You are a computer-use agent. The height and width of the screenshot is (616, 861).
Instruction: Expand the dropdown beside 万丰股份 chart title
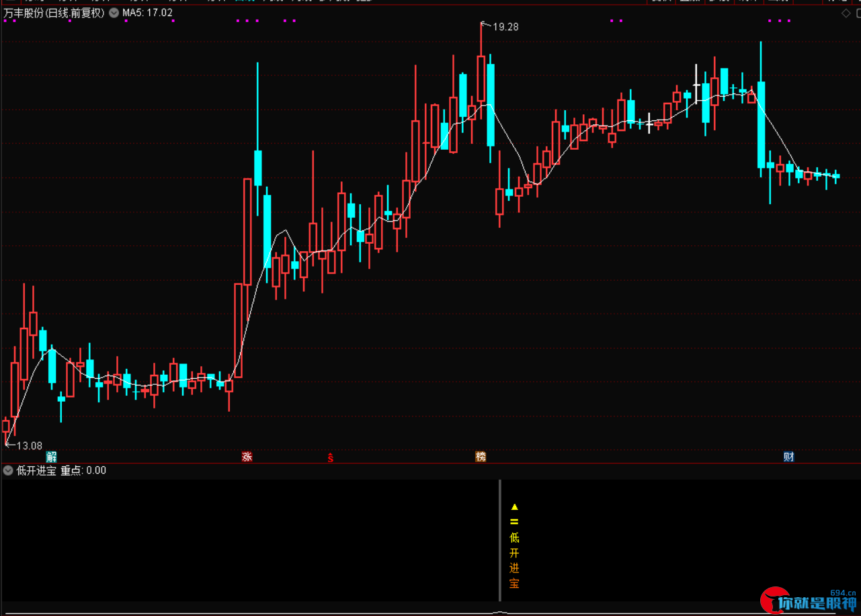[113, 12]
